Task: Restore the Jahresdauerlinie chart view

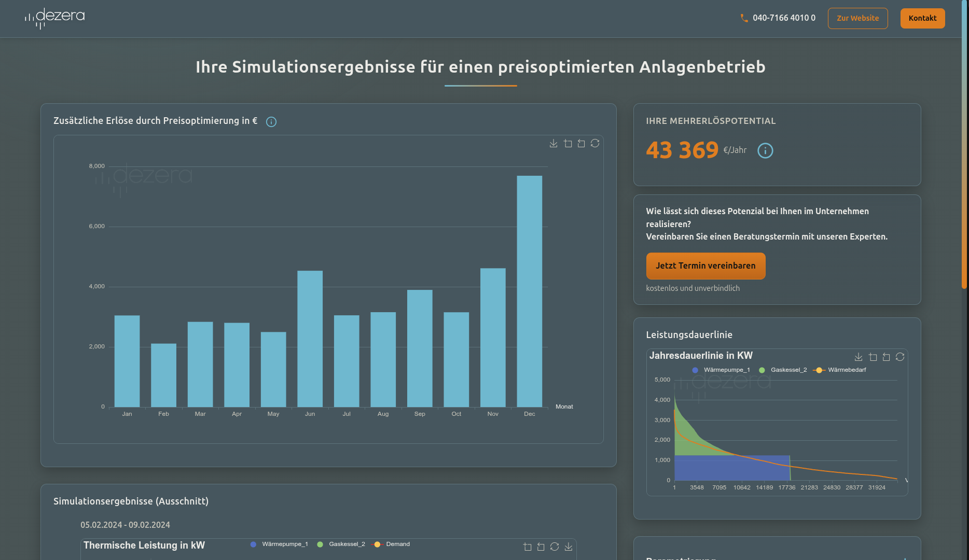Action: [900, 357]
